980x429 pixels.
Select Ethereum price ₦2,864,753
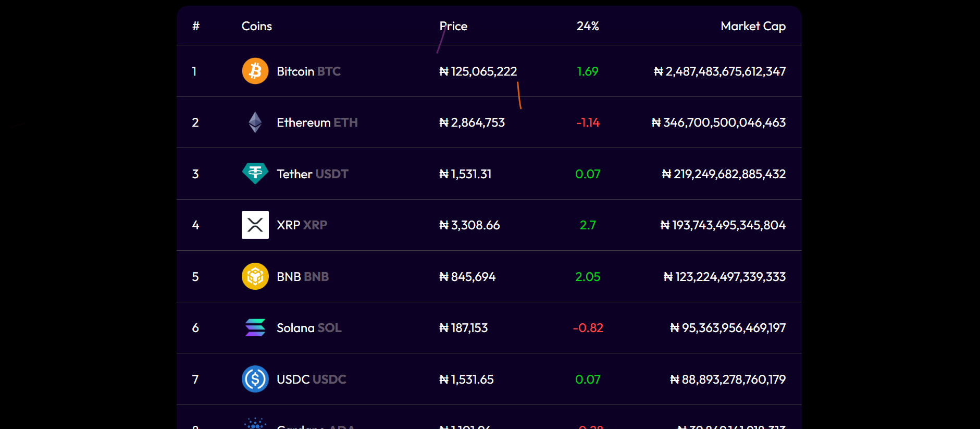[472, 122]
